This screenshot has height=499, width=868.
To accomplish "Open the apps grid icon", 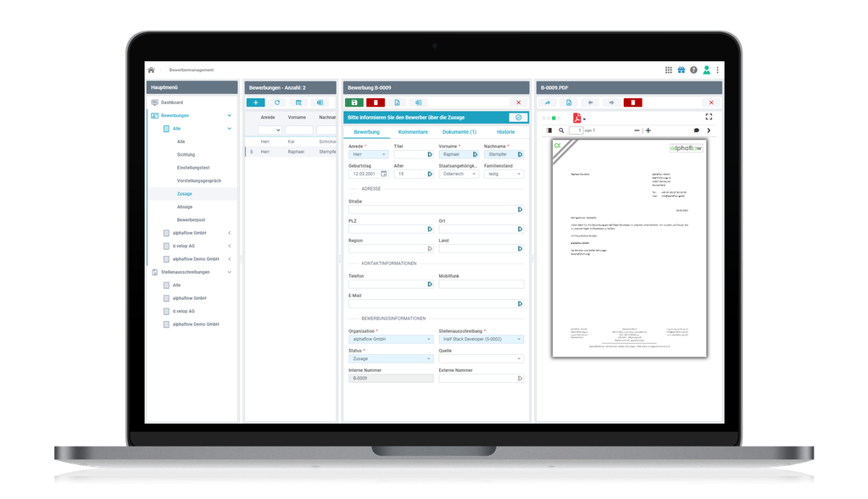I will [x=669, y=70].
